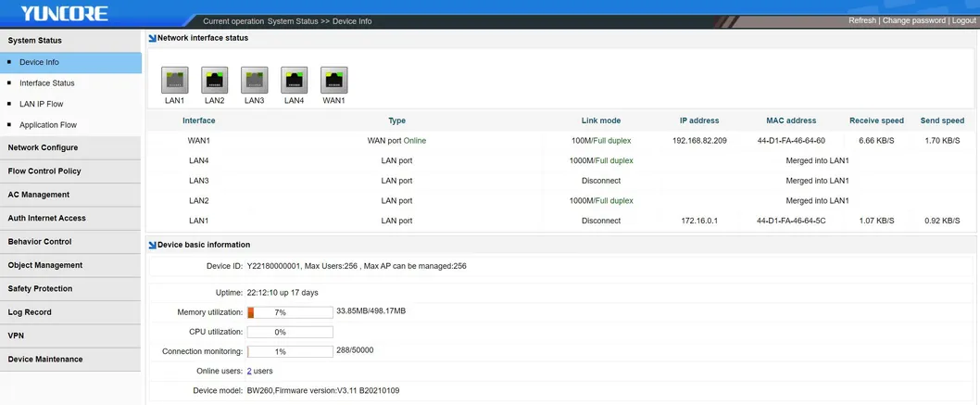
Task: Collapse Device basic information section arrow
Action: point(152,246)
